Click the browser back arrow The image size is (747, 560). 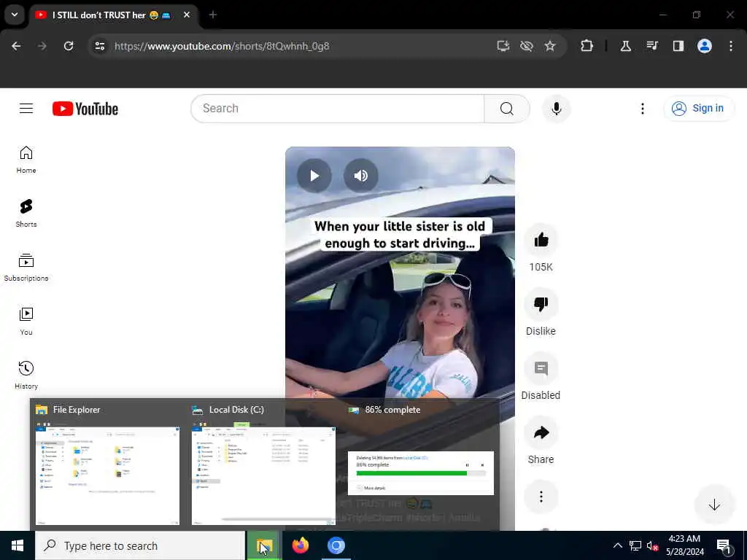click(16, 46)
